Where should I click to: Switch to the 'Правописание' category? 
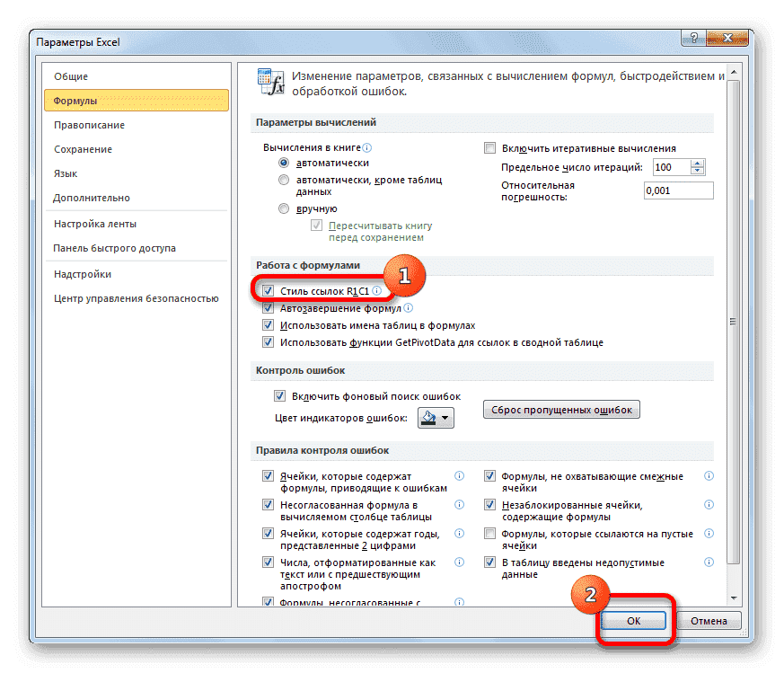pos(89,125)
